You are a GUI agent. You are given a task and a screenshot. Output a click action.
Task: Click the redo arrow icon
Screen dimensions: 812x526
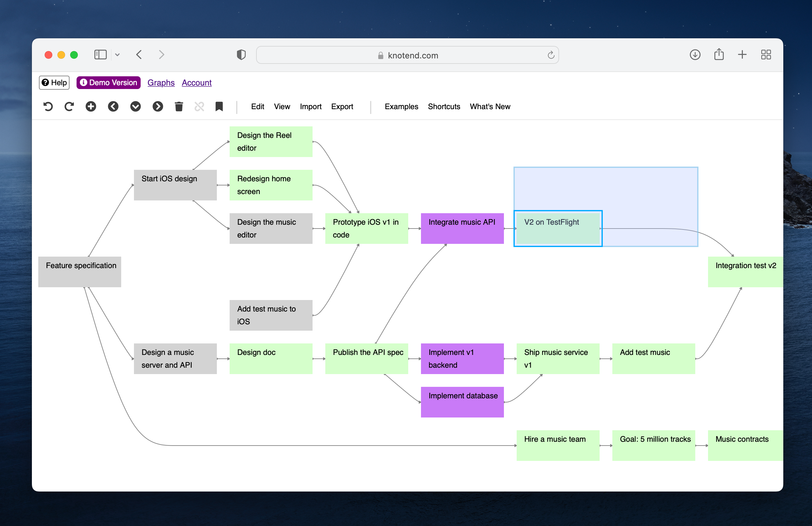[x=69, y=107]
